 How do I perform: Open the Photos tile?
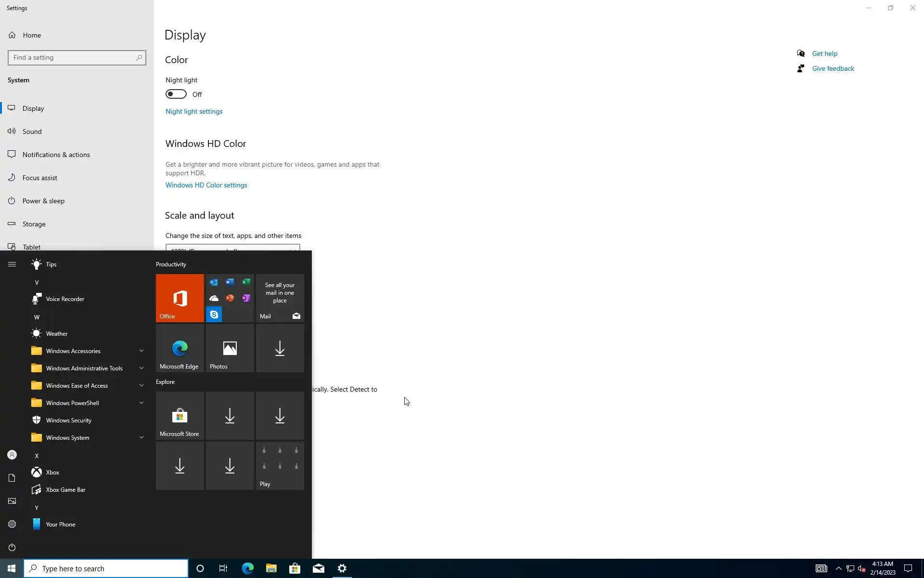(x=230, y=348)
